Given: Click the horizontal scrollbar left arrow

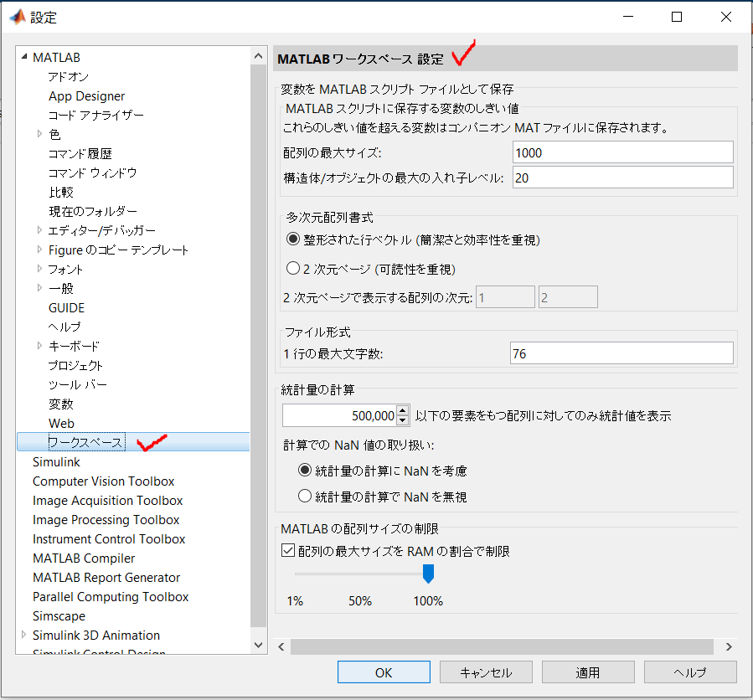Looking at the screenshot, I should tap(281, 646).
